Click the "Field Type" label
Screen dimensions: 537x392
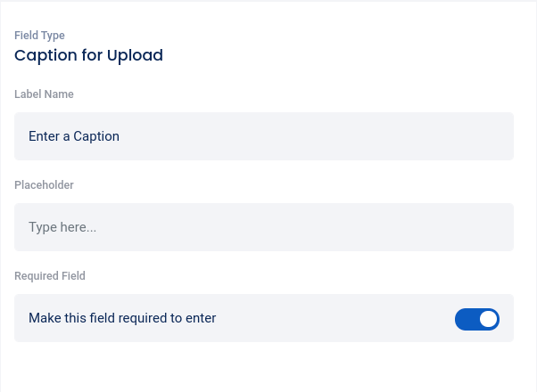[39, 36]
